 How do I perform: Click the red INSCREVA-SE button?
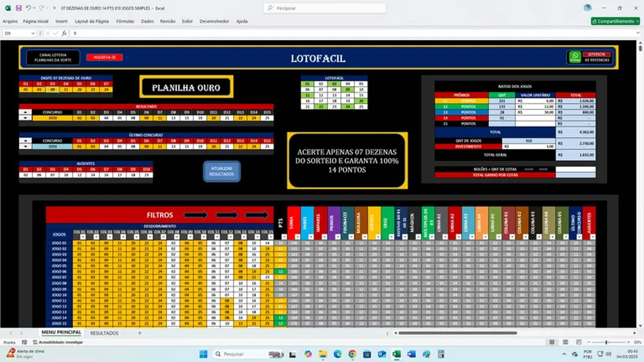point(104,57)
